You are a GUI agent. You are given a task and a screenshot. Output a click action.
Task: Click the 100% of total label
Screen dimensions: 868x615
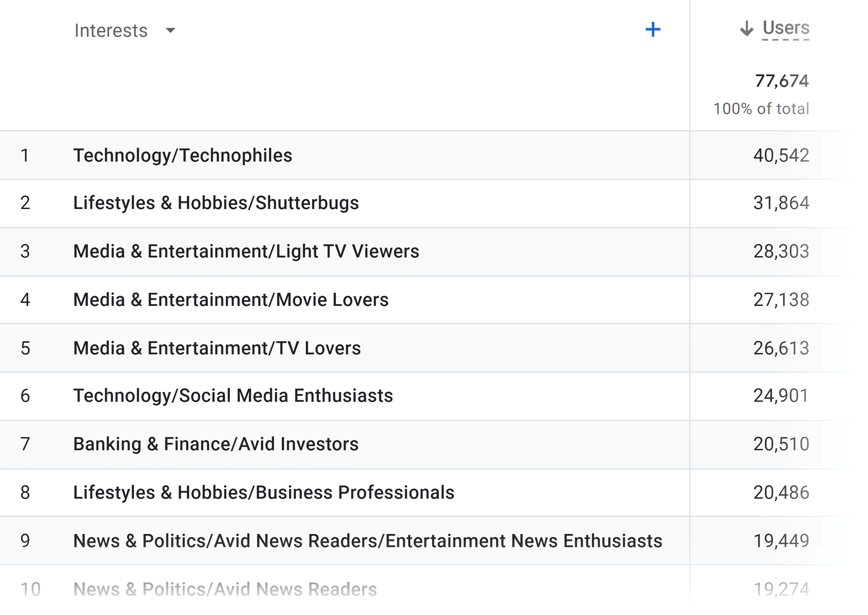point(761,109)
